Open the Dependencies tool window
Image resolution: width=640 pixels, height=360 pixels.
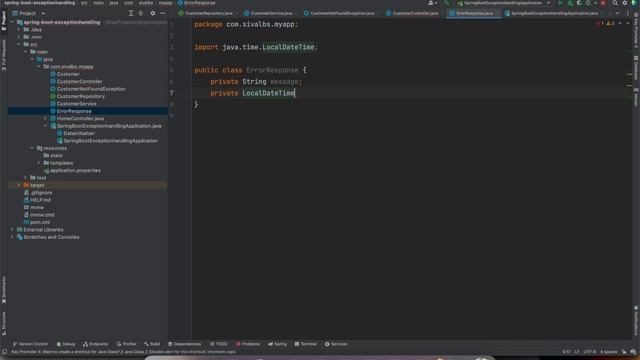point(184,344)
